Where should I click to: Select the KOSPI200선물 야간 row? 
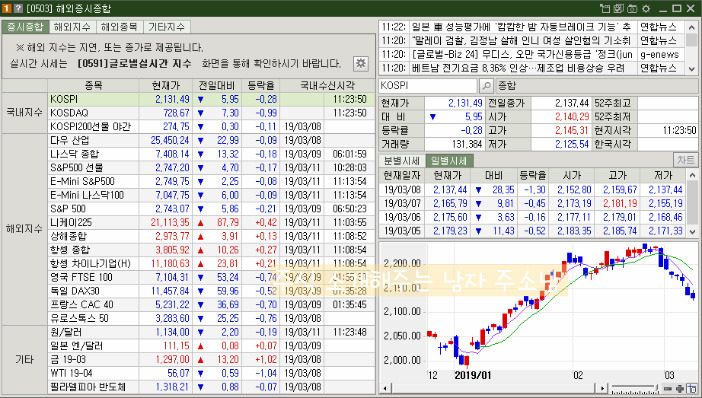(211, 127)
